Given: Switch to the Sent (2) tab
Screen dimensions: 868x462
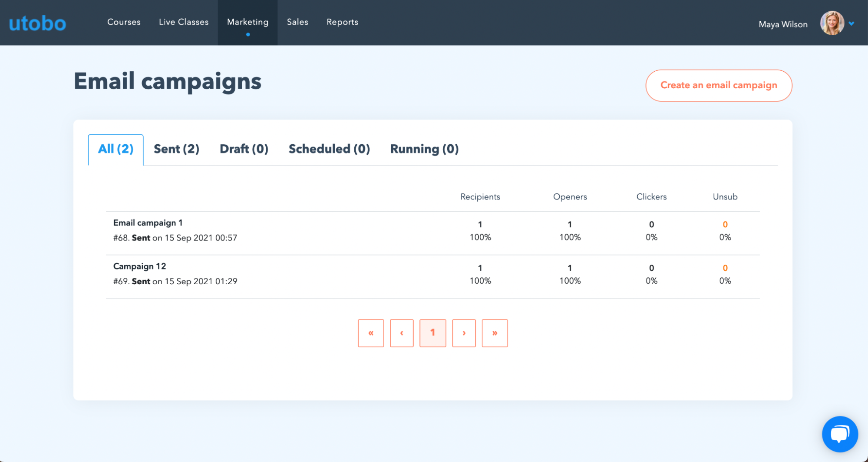Looking at the screenshot, I should click(x=176, y=149).
